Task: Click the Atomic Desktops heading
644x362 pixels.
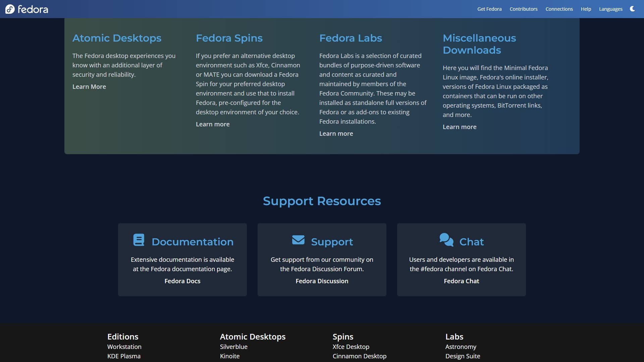Action: 117,38
